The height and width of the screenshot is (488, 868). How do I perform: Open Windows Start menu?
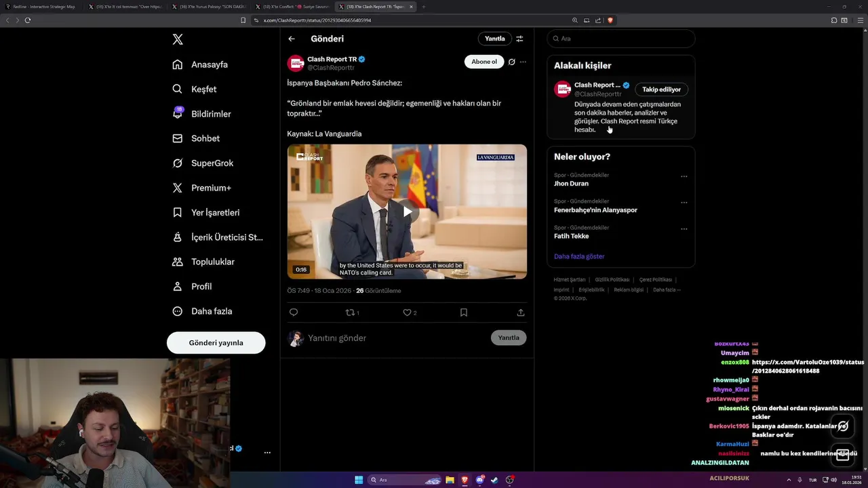coord(359,480)
